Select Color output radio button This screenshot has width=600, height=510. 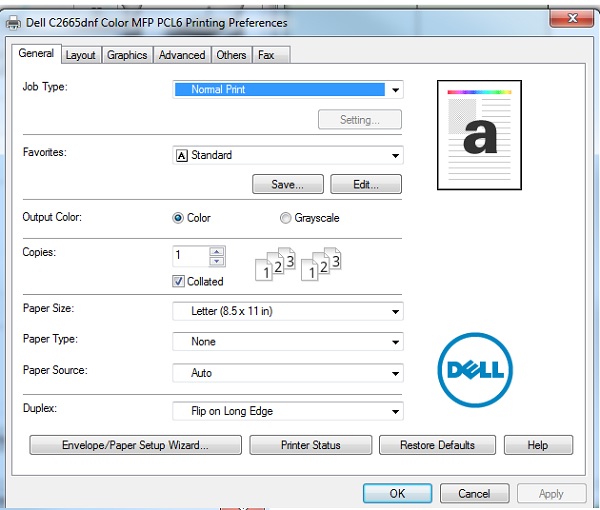tap(178, 218)
